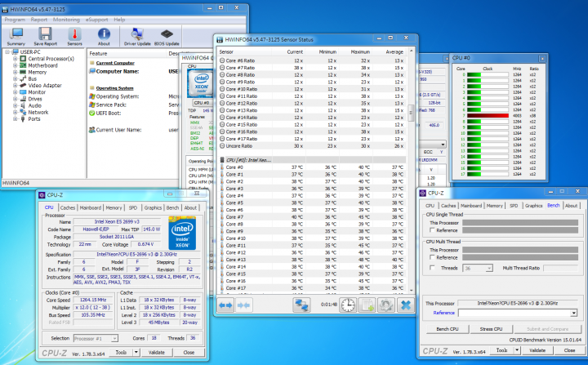Open the Tools arrow in the CPU-Z processor-info window
588x365 pixels.
point(136,352)
